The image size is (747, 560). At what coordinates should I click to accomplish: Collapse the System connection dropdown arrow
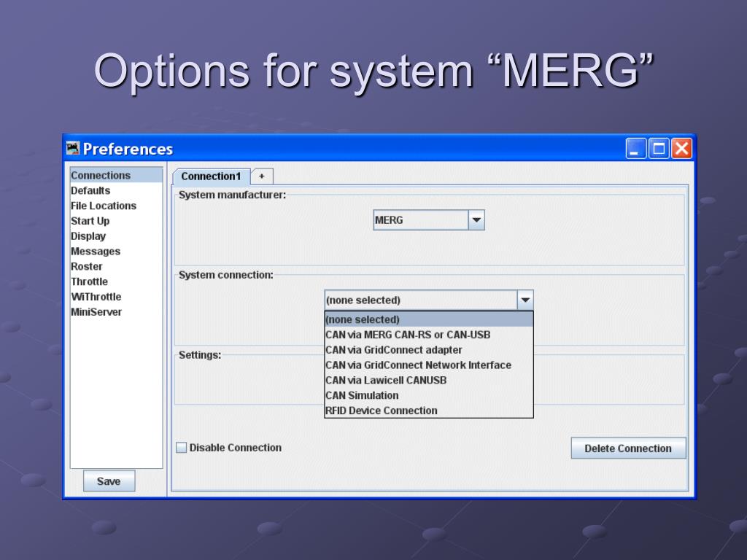pos(525,300)
